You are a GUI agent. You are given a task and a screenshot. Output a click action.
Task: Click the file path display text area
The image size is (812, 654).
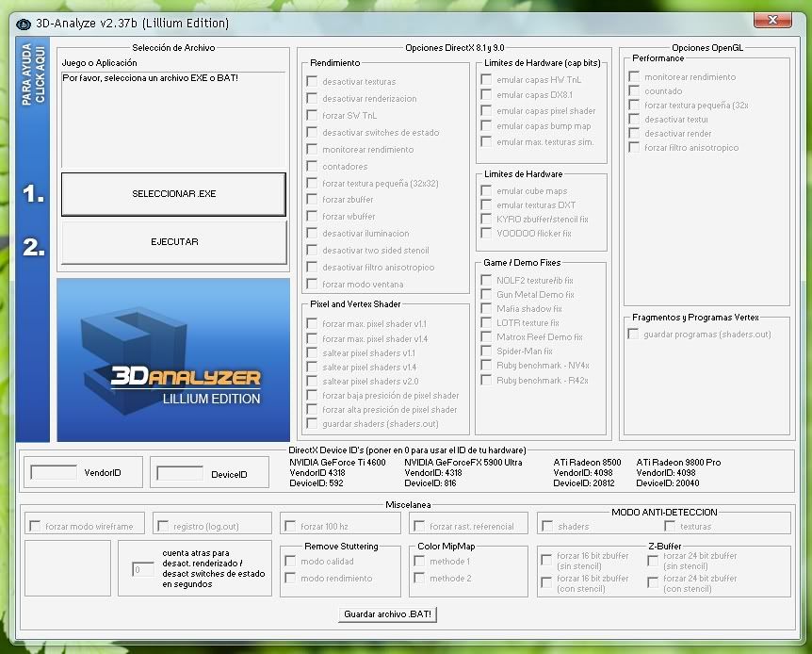[x=173, y=119]
